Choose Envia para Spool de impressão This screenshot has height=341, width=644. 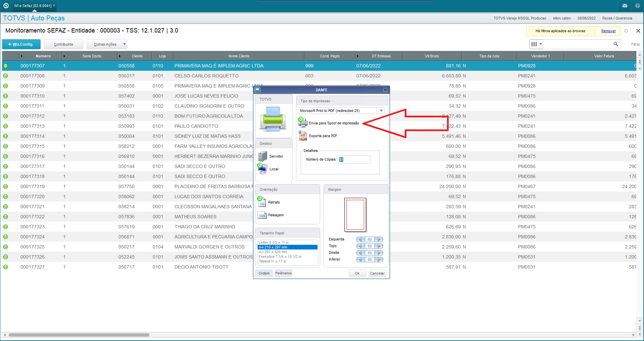click(329, 123)
